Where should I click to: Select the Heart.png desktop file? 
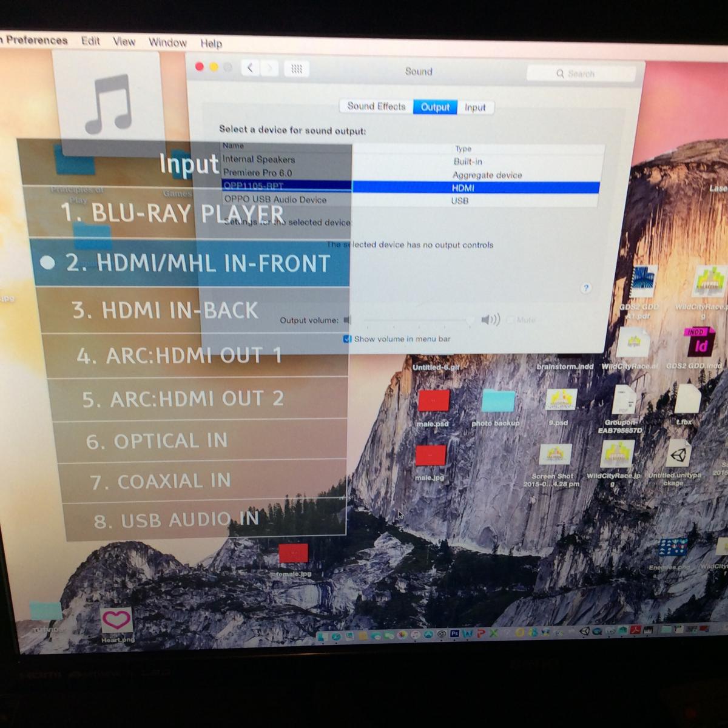pyautogui.click(x=117, y=624)
